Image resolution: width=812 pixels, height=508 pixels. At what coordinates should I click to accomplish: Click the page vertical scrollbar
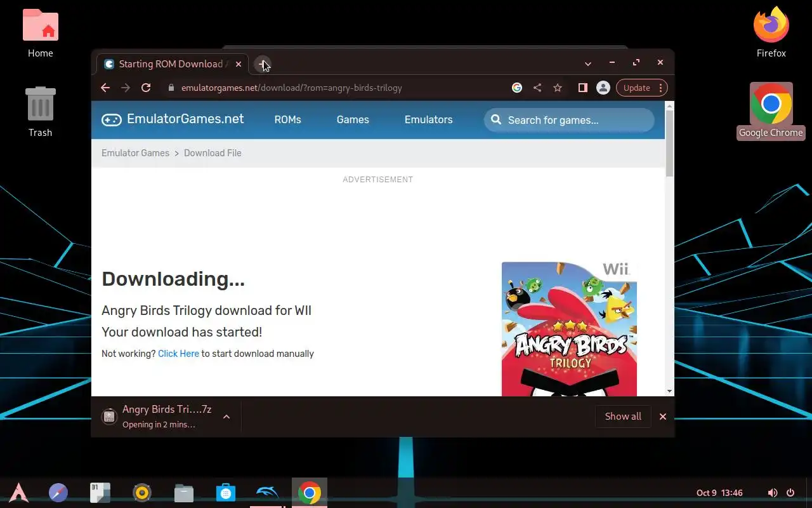click(669, 143)
